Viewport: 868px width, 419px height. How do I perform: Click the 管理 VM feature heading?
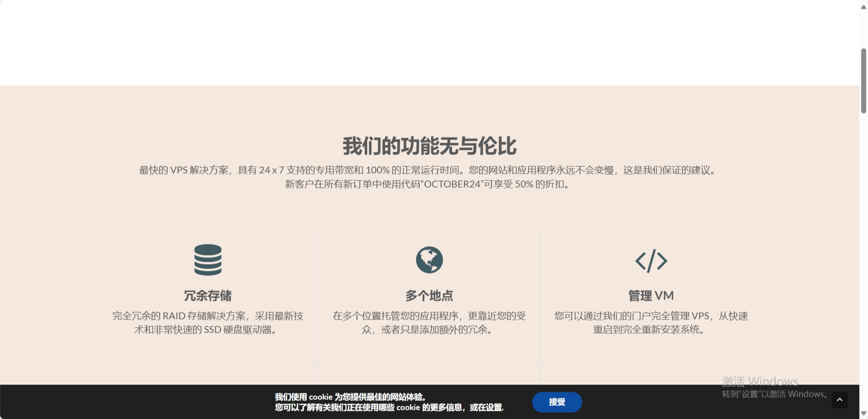(650, 295)
